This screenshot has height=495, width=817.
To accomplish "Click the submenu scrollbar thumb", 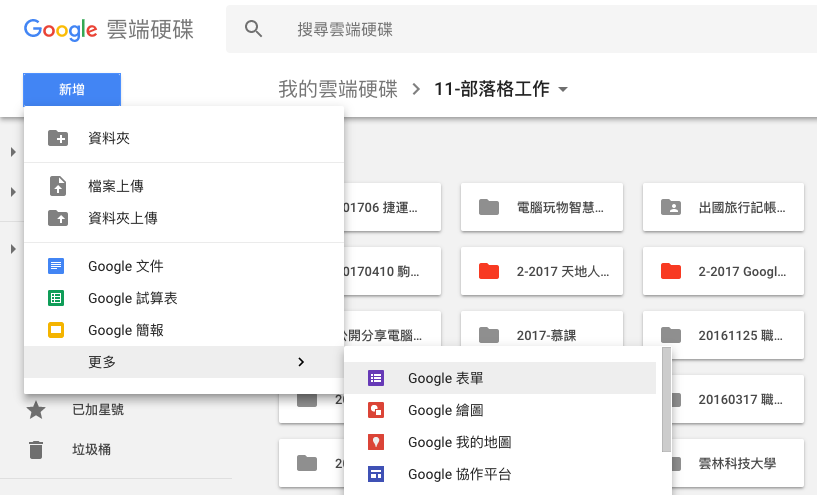I will pos(666,400).
